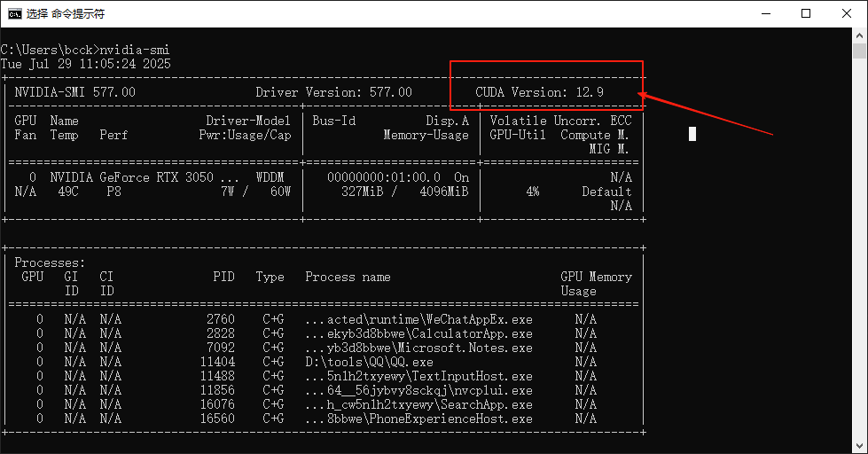This screenshot has height=454, width=868.
Task: Click the Tue Jul 29 timestamp line
Action: click(85, 64)
